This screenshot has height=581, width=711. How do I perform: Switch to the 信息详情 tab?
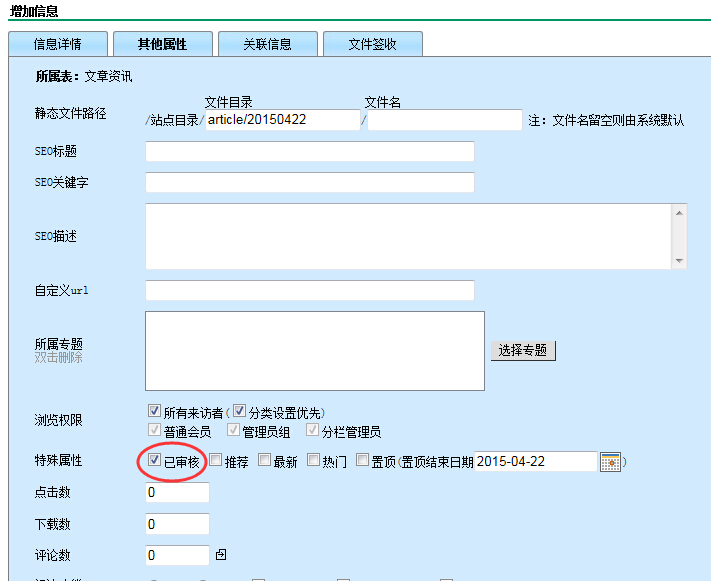(57, 44)
